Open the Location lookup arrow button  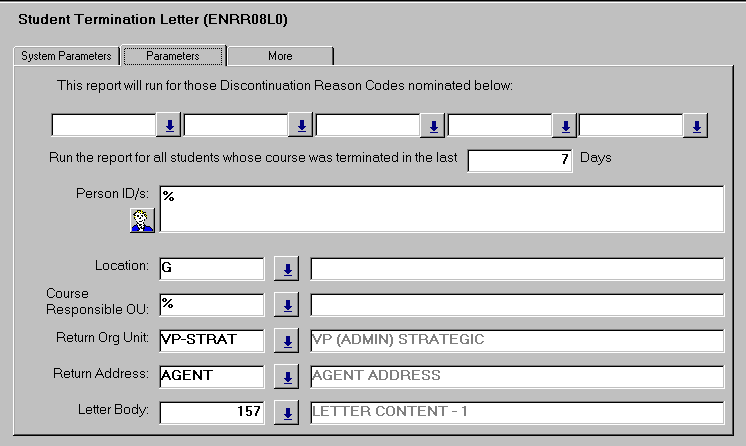287,269
